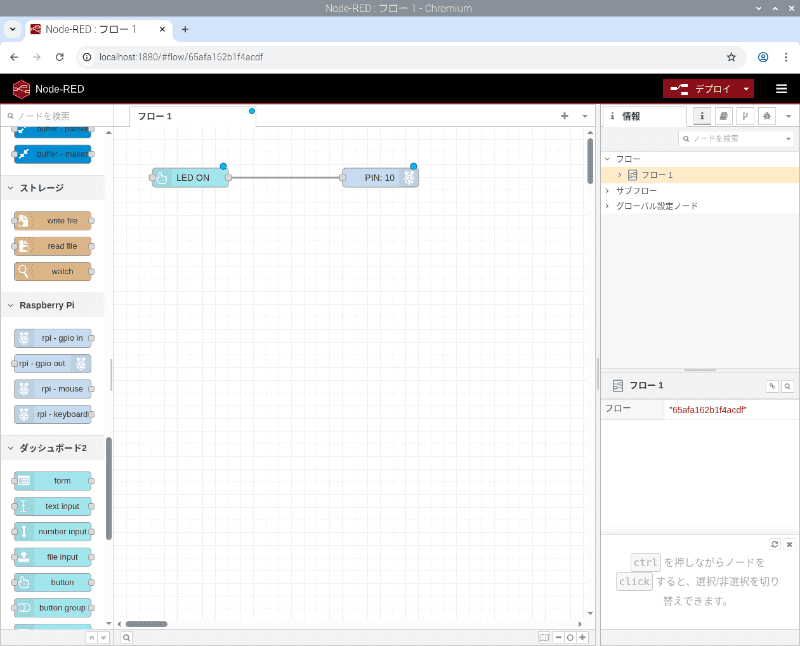Select the buffer - maker palette node

point(53,154)
